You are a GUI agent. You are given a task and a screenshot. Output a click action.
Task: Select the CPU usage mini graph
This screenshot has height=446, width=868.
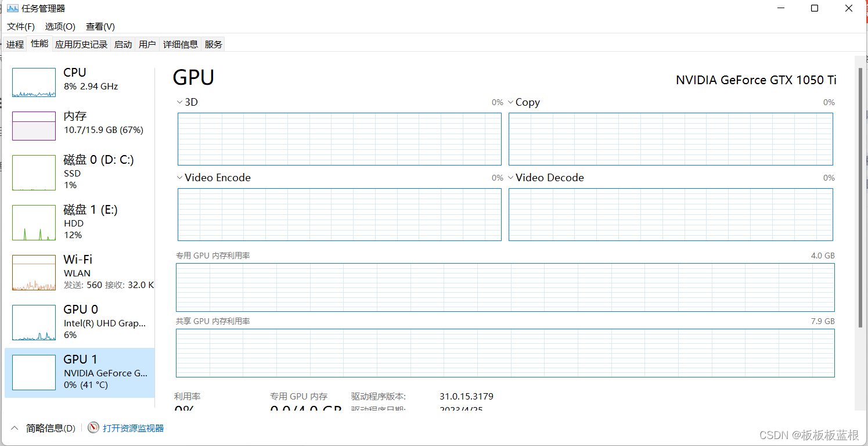(x=34, y=82)
